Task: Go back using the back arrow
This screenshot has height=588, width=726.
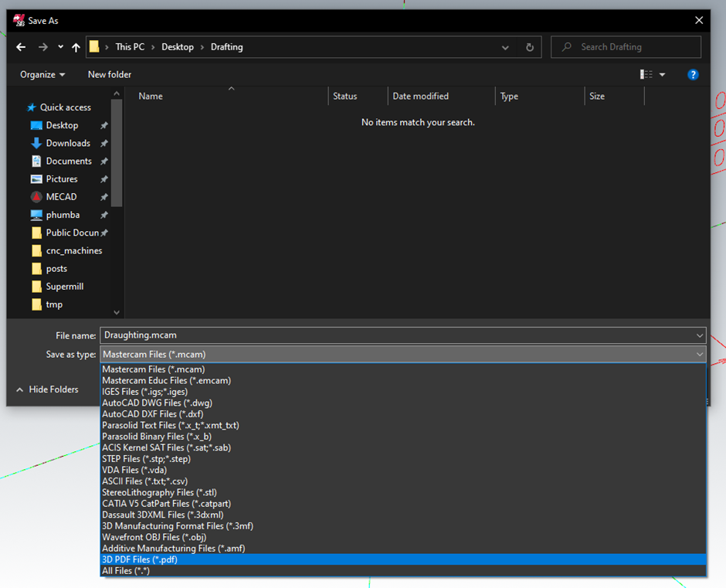Action: click(x=21, y=47)
